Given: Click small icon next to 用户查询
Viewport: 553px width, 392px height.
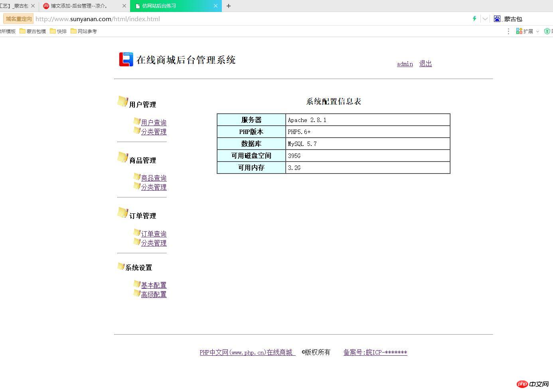Looking at the screenshot, I should pos(137,121).
